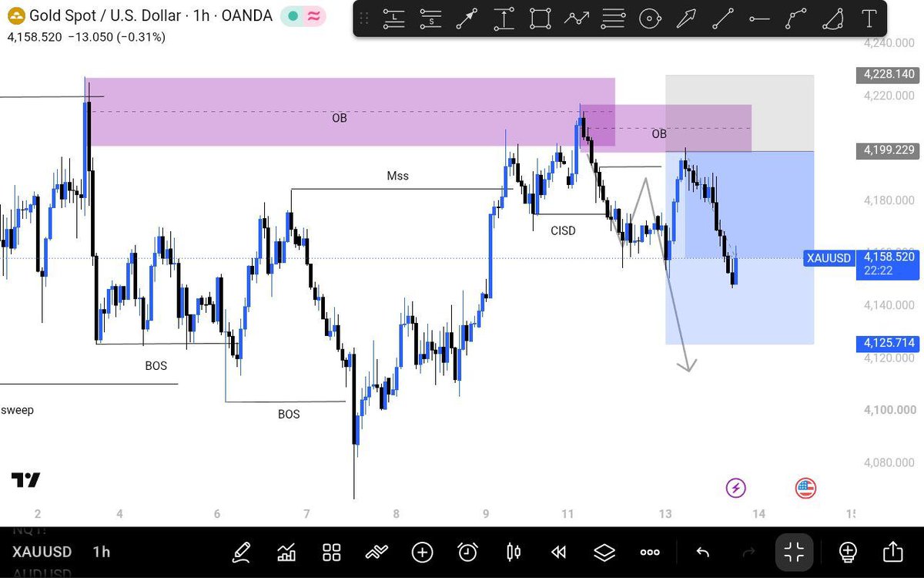Tap the pink wave data indicator
The image size is (924, 578).
pos(313,15)
